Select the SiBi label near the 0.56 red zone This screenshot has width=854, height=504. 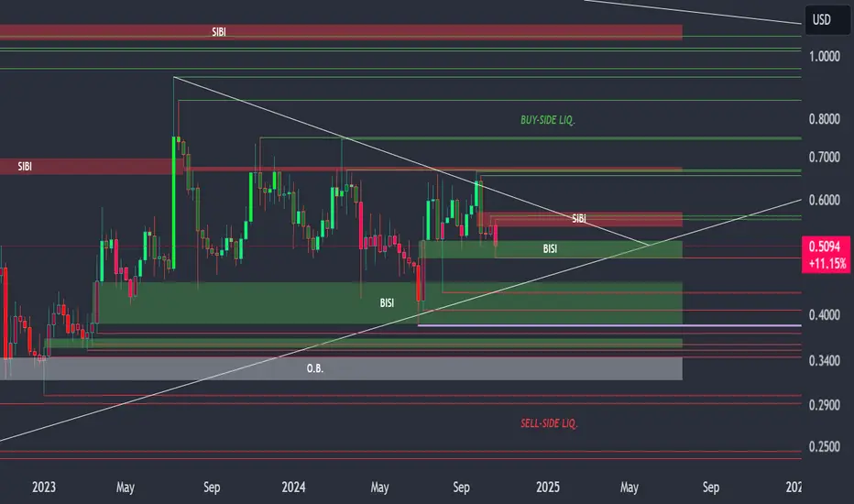pyautogui.click(x=579, y=218)
